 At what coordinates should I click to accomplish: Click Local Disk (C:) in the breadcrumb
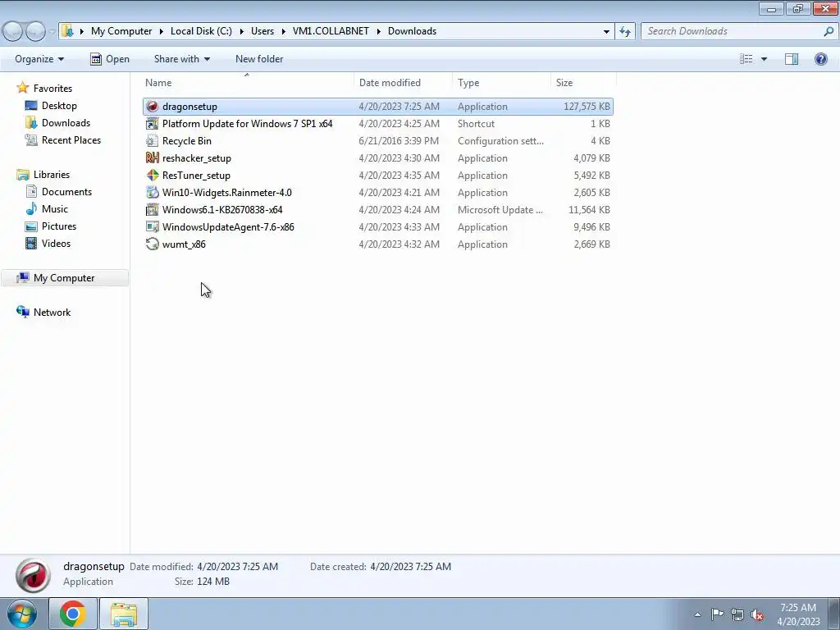pos(201,31)
